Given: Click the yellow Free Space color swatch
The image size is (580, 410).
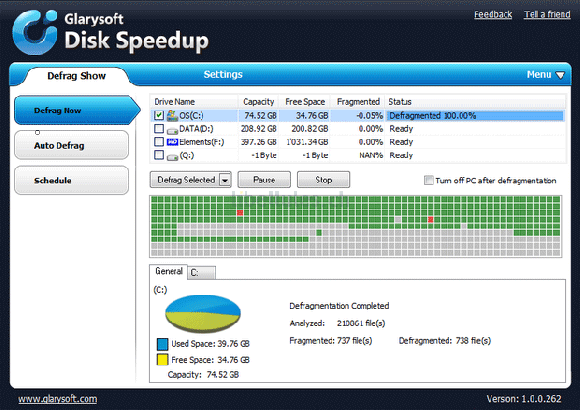Looking at the screenshot, I should pos(162,360).
